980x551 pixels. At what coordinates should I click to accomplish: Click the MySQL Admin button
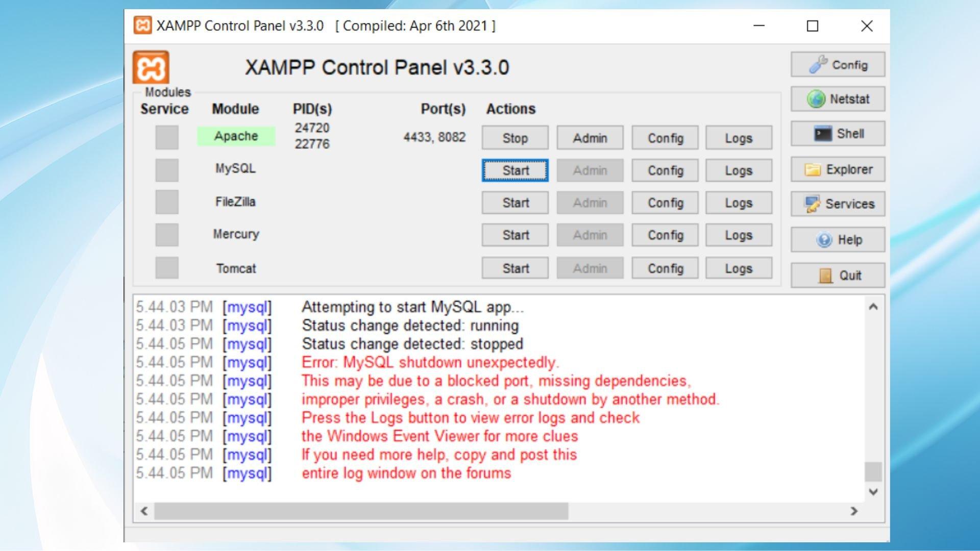coord(590,170)
